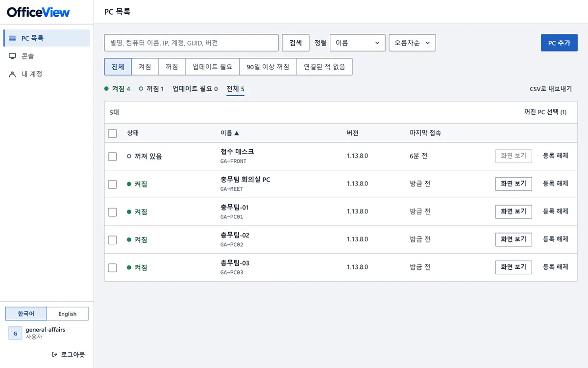Click the 접수 데스크 PC name
The image size is (588, 368).
(x=237, y=152)
